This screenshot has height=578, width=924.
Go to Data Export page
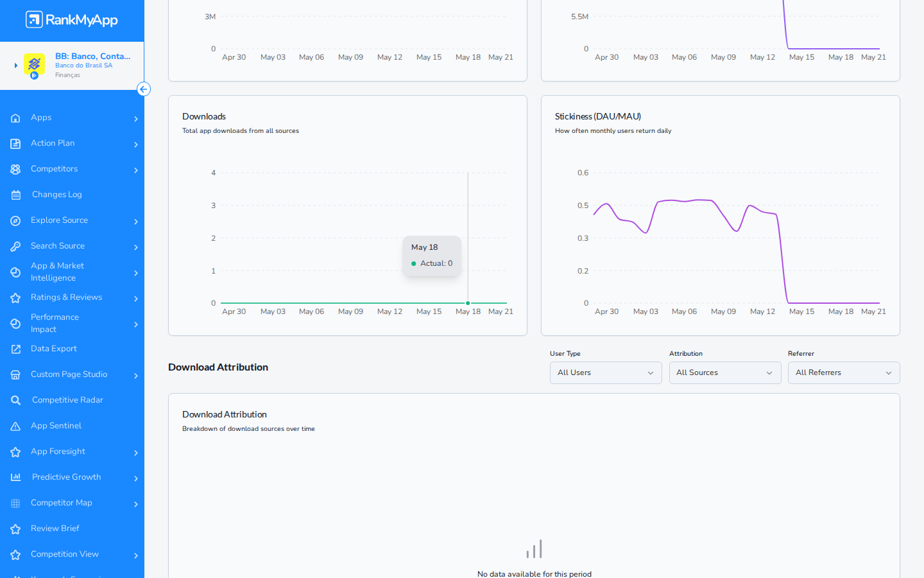[x=54, y=349]
